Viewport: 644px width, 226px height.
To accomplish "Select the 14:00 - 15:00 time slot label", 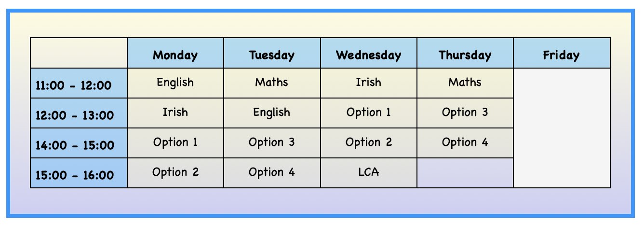I will pyautogui.click(x=79, y=143).
